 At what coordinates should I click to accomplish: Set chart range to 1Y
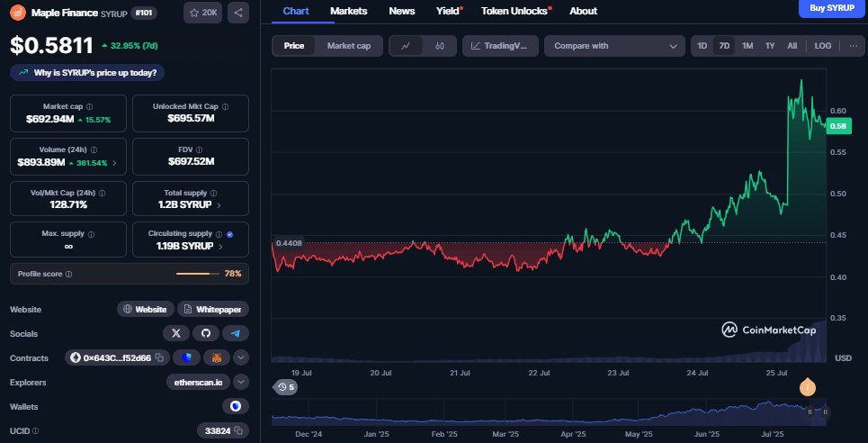tap(770, 46)
